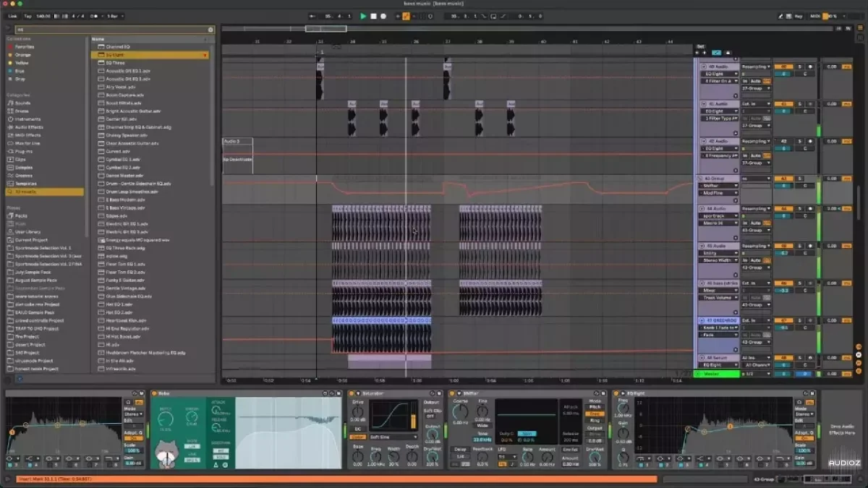
Task: Clear the browser search field
Action: 211,30
